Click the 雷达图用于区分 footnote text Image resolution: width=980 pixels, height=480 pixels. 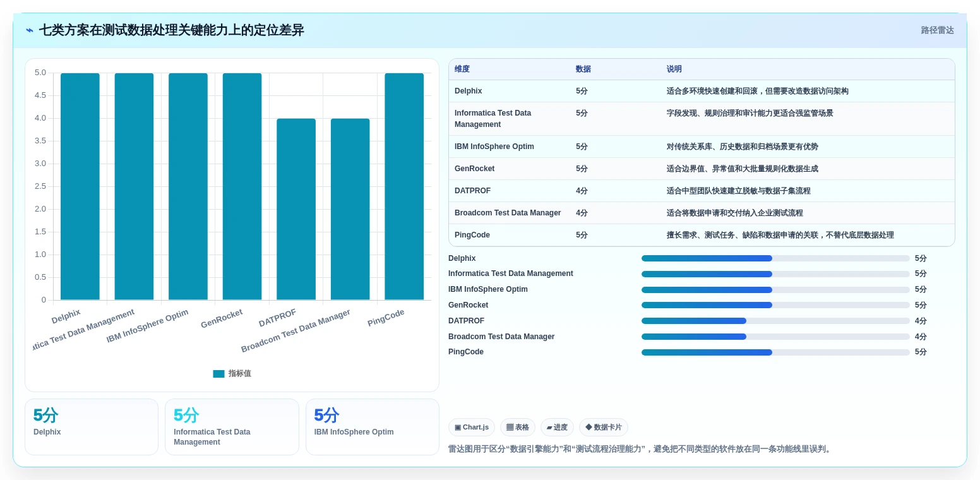tap(641, 449)
